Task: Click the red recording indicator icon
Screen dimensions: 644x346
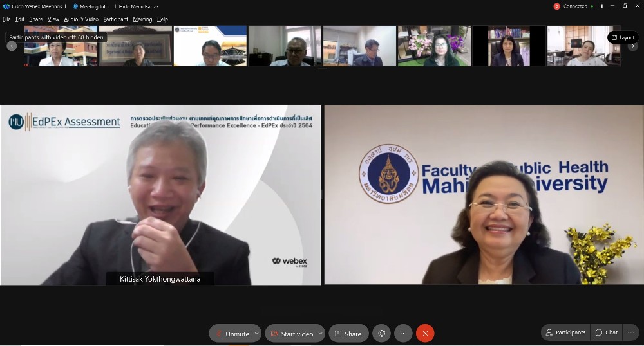Action: (556, 6)
